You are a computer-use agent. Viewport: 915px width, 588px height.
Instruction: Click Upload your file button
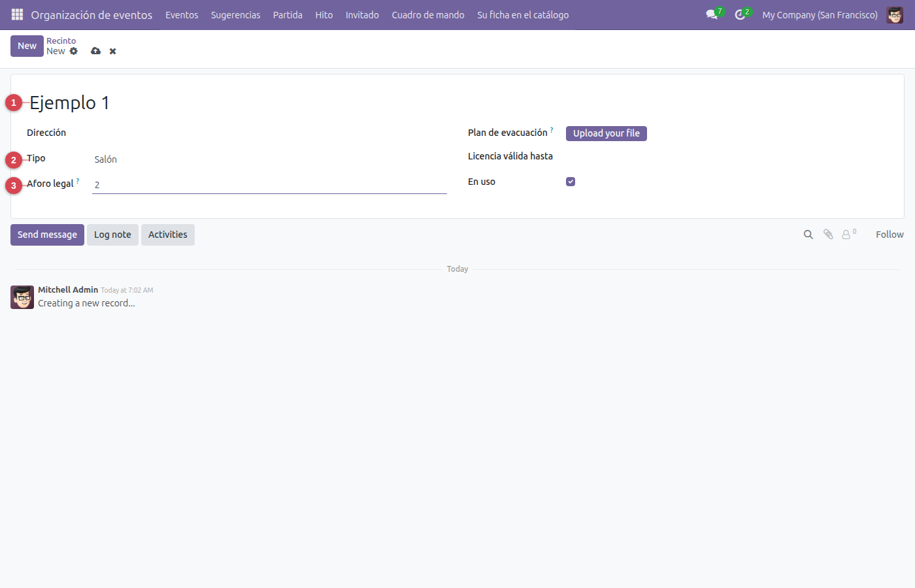pyautogui.click(x=607, y=133)
